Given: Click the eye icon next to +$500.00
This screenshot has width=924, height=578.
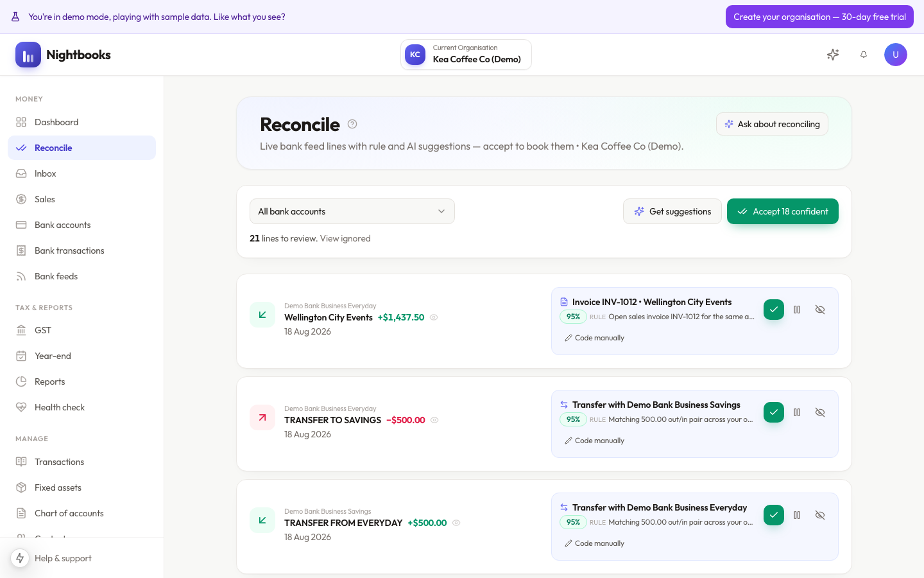Looking at the screenshot, I should coord(456,523).
